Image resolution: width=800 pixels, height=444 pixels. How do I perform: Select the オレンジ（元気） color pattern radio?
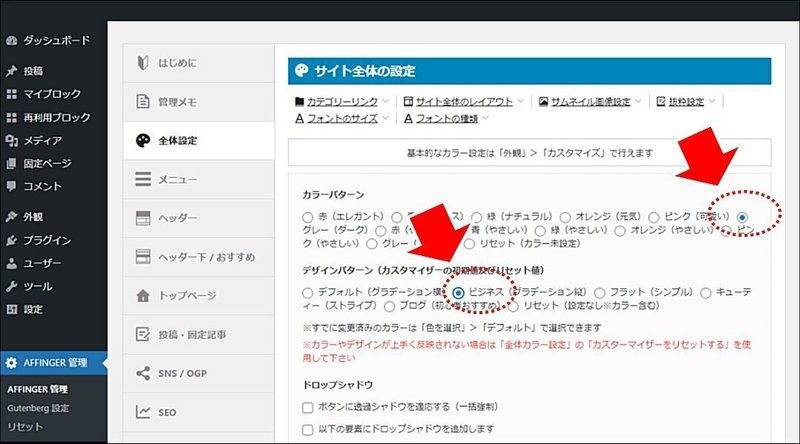click(565, 218)
